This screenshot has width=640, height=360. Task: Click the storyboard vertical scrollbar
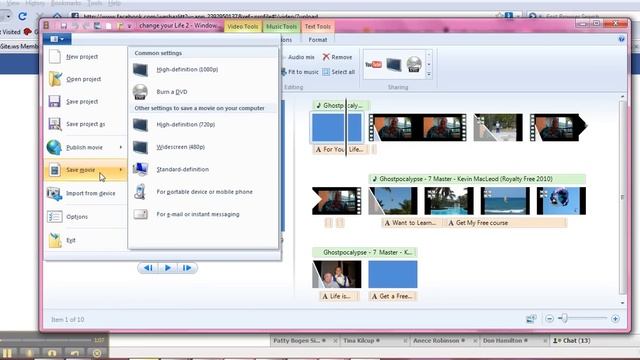click(x=622, y=199)
